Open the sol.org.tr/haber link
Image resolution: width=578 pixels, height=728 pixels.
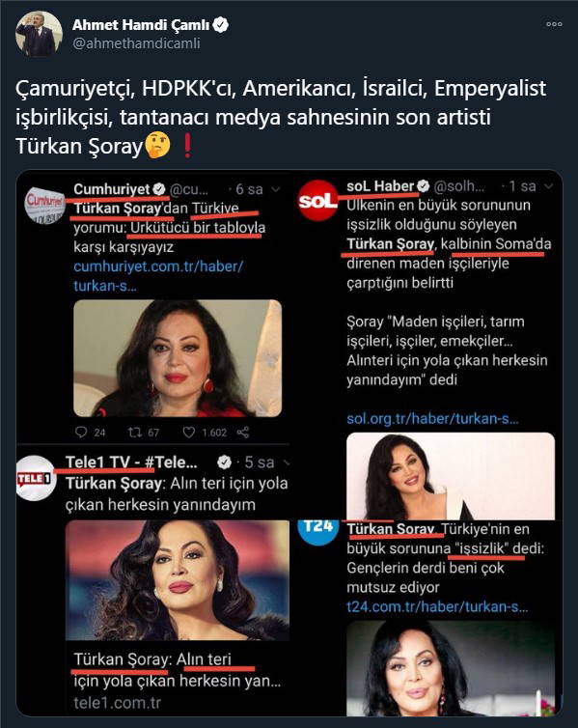point(433,419)
